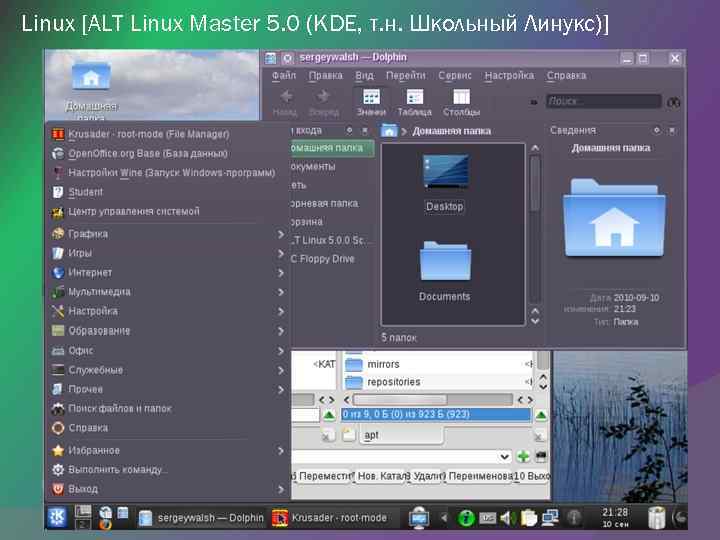Viewport: 720px width, 540px height.
Task: Switch Dolphin to Таблица details view
Action: click(x=414, y=103)
